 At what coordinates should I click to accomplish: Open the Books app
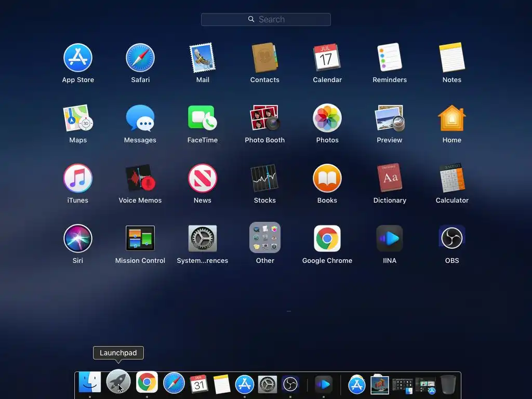point(327,178)
